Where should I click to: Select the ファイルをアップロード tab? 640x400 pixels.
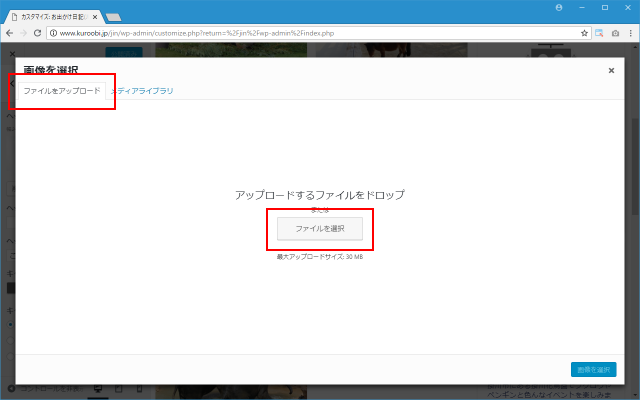[62, 91]
